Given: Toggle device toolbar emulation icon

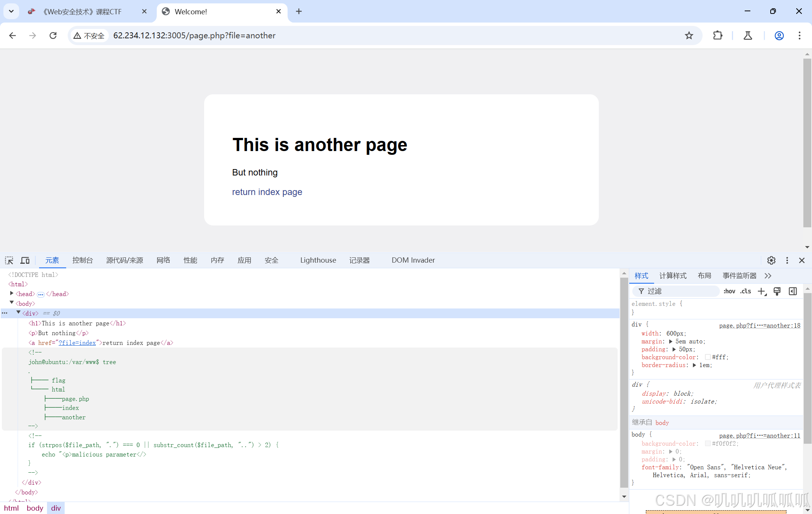Looking at the screenshot, I should tap(25, 260).
